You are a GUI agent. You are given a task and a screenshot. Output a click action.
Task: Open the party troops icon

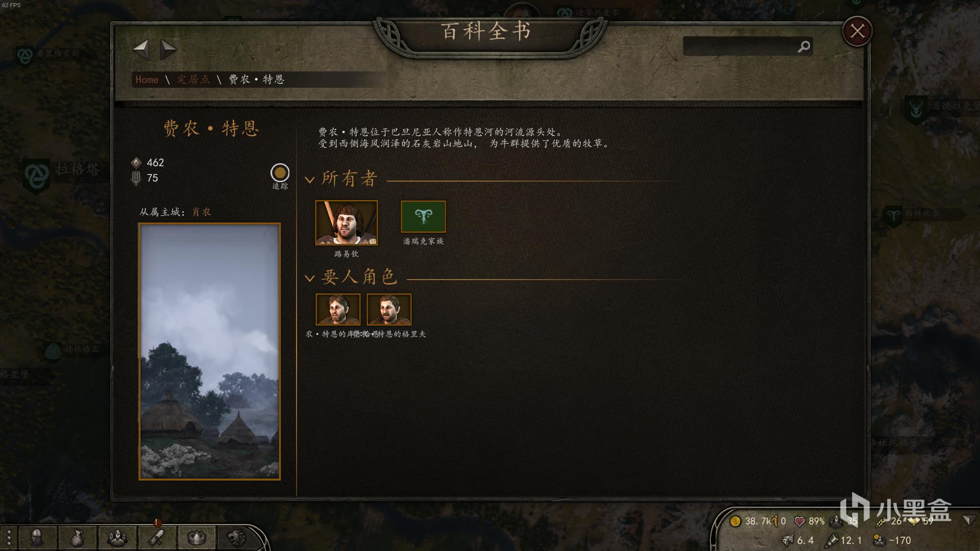(x=117, y=537)
